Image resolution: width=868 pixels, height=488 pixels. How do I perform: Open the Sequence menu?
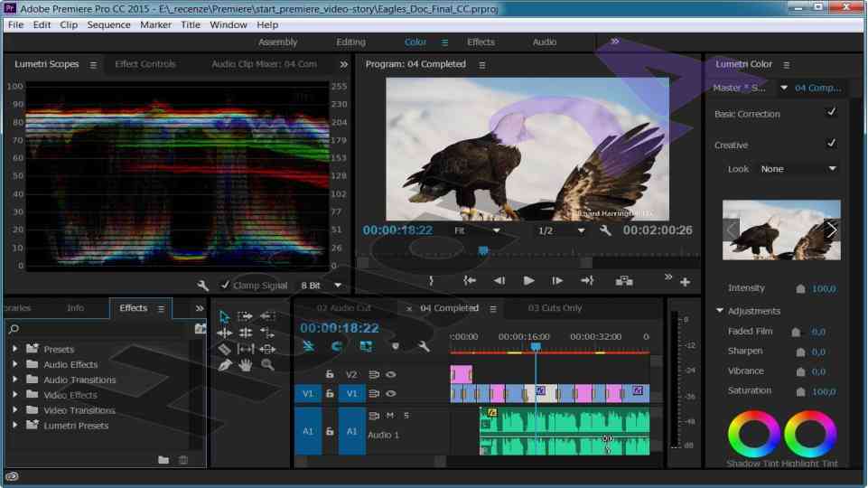(108, 24)
